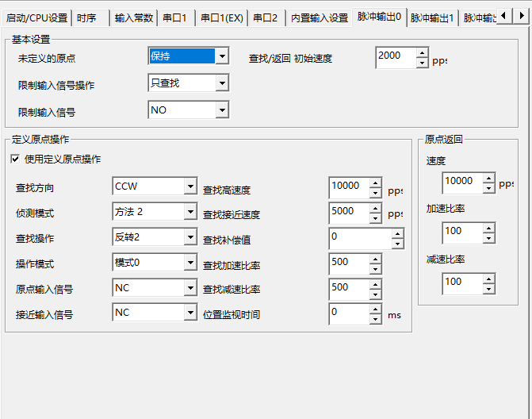The image size is (532, 419).
Task: Toggle the 使用定义原点操作 checkbox
Action: [15, 160]
